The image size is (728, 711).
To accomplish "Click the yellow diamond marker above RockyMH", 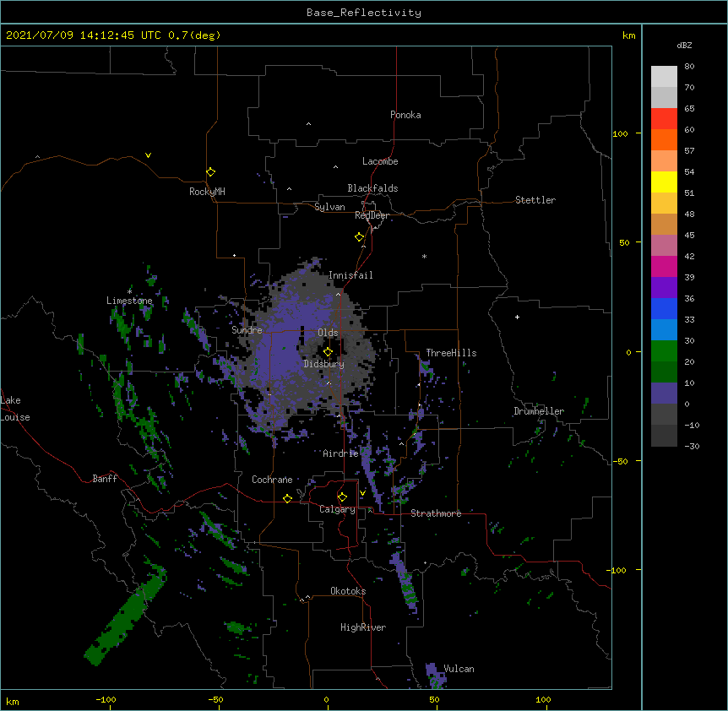I will [210, 171].
